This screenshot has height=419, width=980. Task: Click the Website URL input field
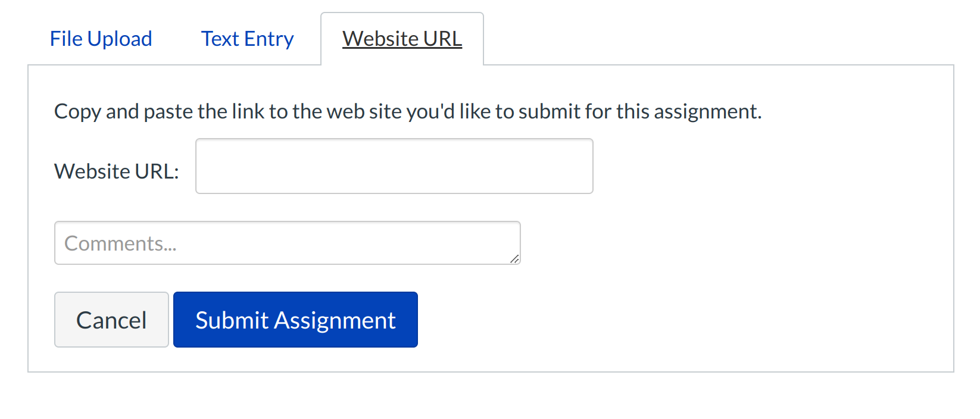[x=394, y=166]
